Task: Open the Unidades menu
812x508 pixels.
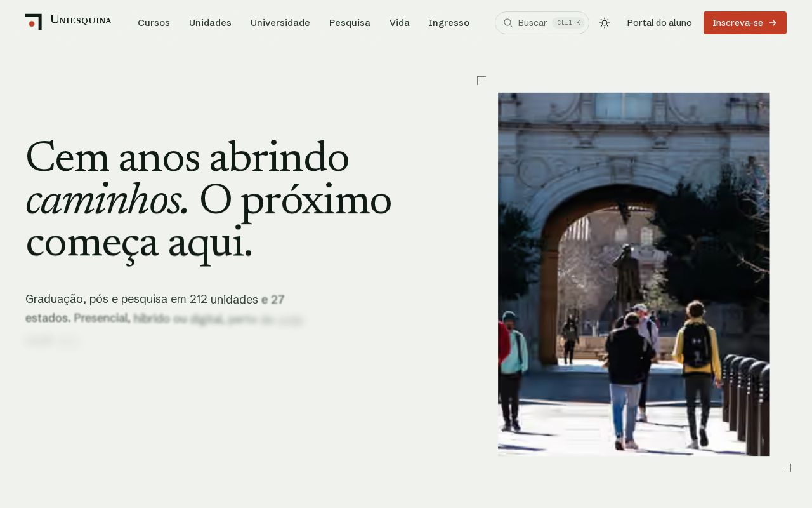Action: tap(210, 23)
